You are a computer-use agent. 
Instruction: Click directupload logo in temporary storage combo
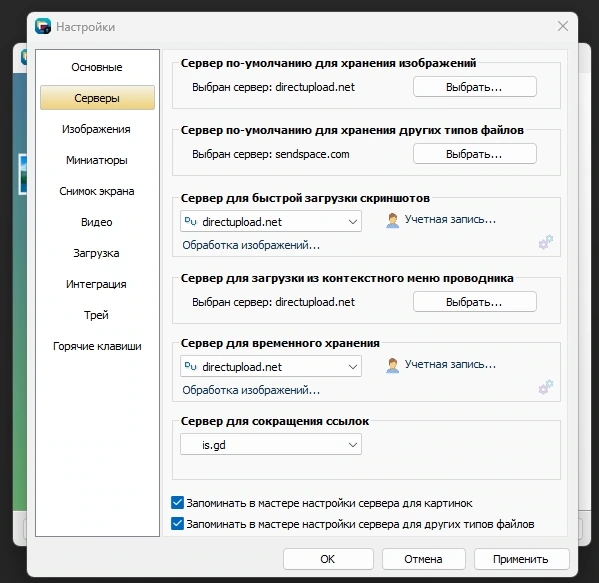191,366
